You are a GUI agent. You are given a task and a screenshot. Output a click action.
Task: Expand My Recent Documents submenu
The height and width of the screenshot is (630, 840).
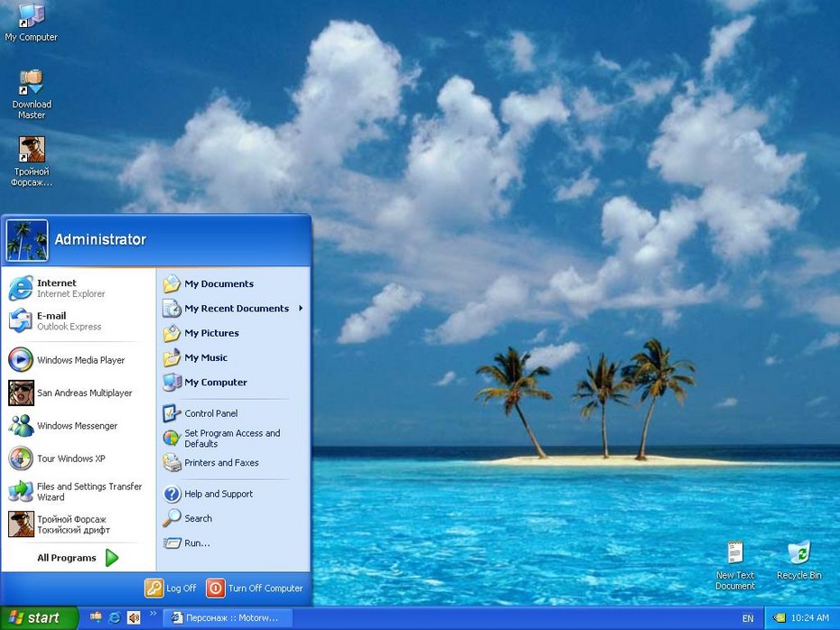coord(234,309)
